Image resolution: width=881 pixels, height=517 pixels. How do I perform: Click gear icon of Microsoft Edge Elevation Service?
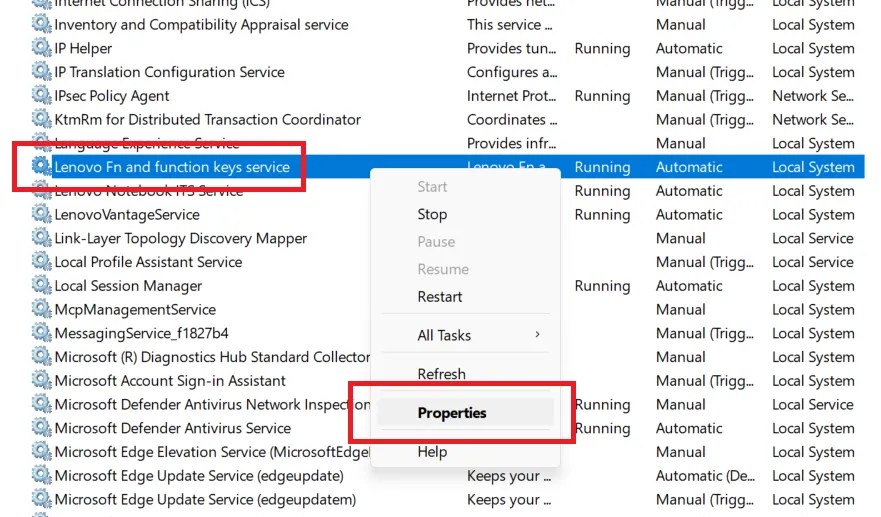pyautogui.click(x=42, y=452)
